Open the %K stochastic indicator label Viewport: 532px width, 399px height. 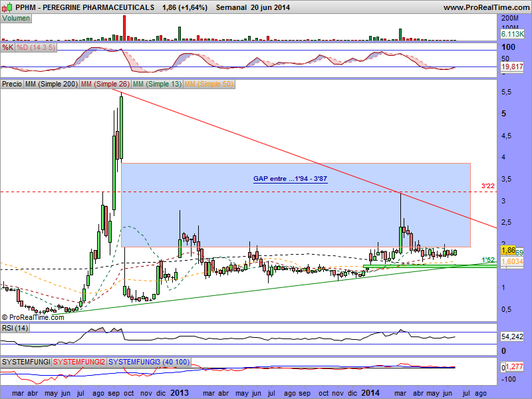click(8, 47)
